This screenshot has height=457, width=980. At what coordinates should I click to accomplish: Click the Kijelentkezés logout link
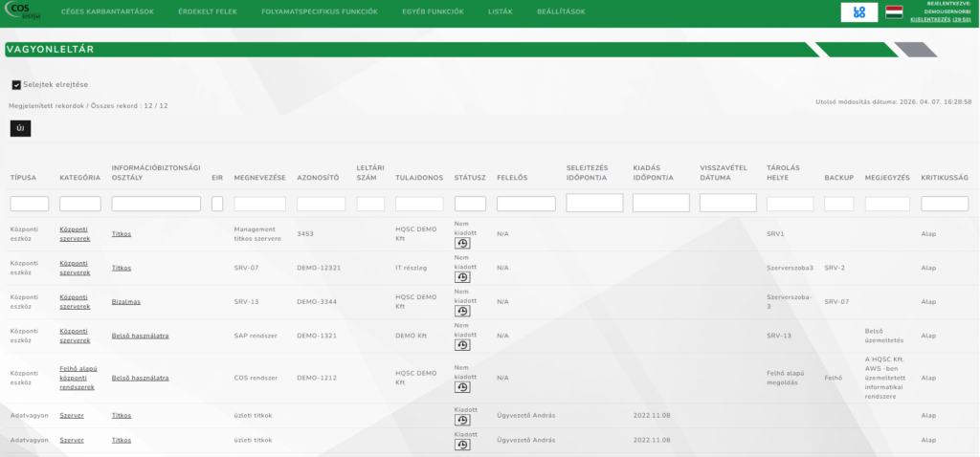click(x=945, y=18)
